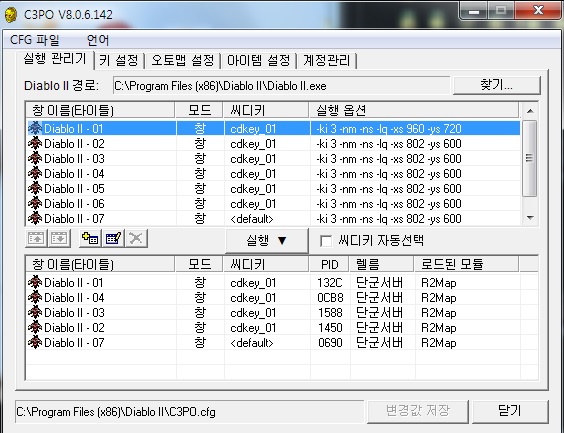
Task: Click the C3PO app icon in title bar
Action: tap(11, 14)
